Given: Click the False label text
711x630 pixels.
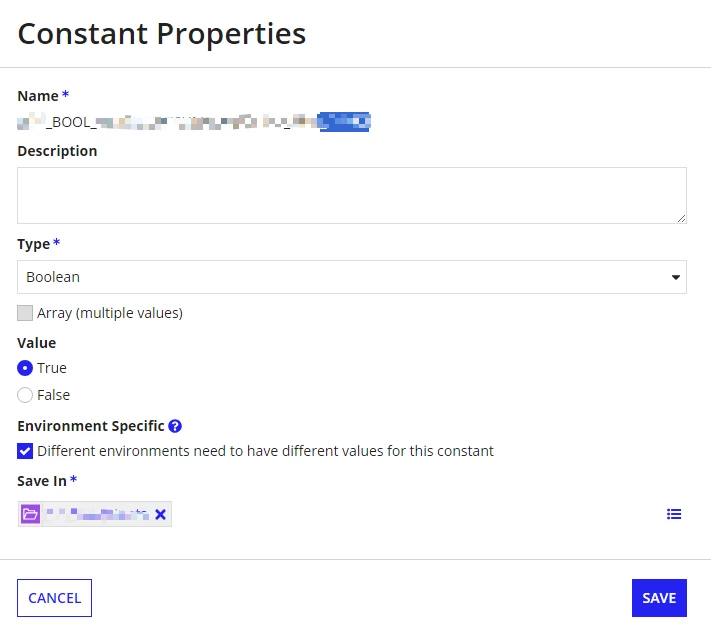Looking at the screenshot, I should pyautogui.click(x=54, y=395).
